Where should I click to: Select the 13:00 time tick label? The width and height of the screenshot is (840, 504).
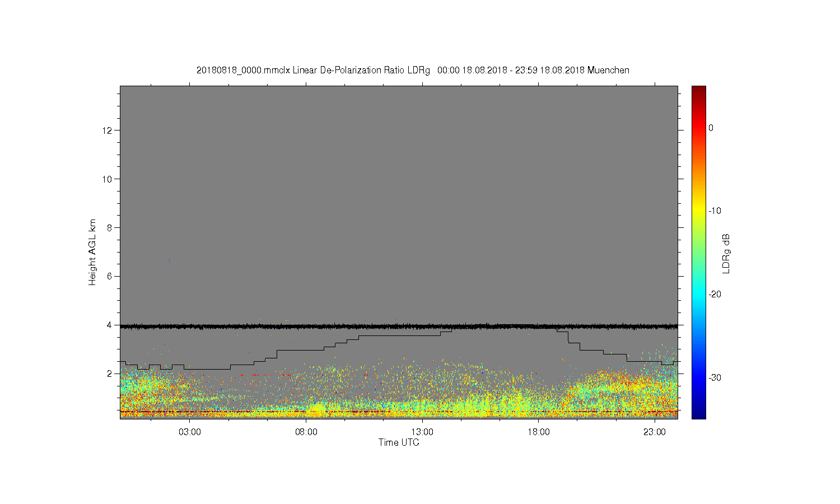pos(422,432)
